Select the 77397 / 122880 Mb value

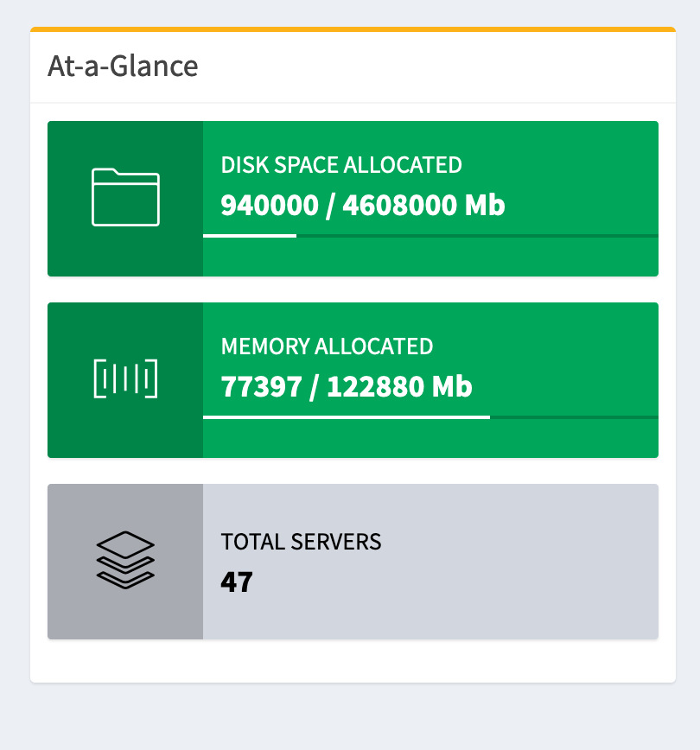coord(347,387)
